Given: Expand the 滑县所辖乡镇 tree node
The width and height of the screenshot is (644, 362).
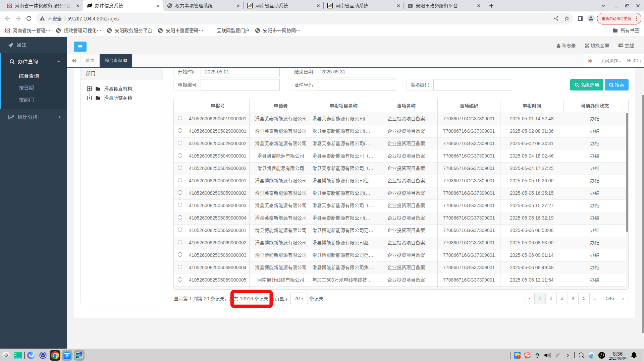Looking at the screenshot, I should click(89, 98).
